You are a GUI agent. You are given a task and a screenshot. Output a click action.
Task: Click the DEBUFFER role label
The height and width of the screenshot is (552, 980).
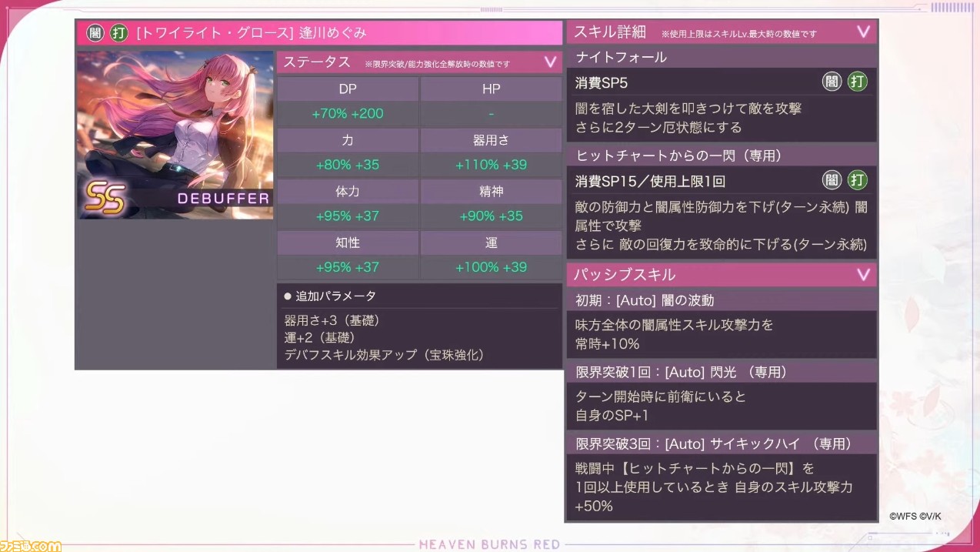[x=223, y=199]
